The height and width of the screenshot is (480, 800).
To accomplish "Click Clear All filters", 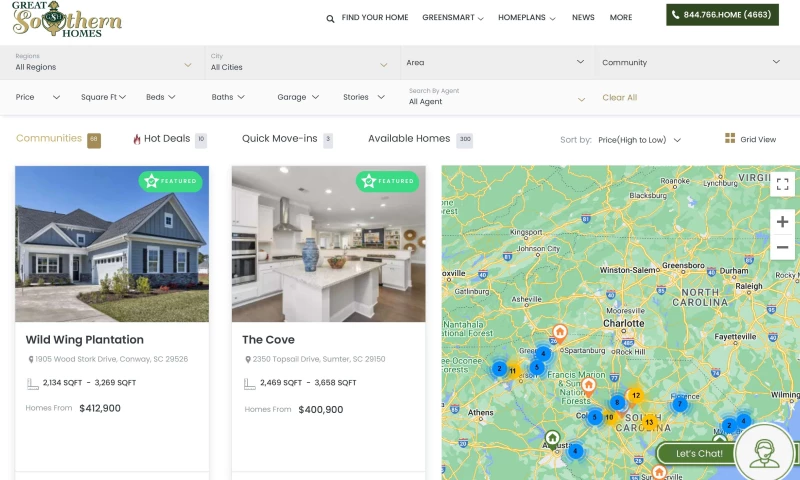I will [x=619, y=97].
